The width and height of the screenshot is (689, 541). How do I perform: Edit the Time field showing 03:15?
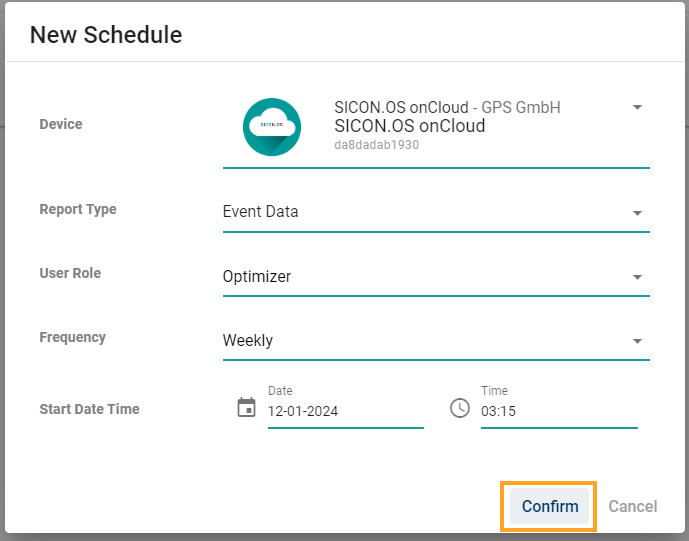point(558,410)
